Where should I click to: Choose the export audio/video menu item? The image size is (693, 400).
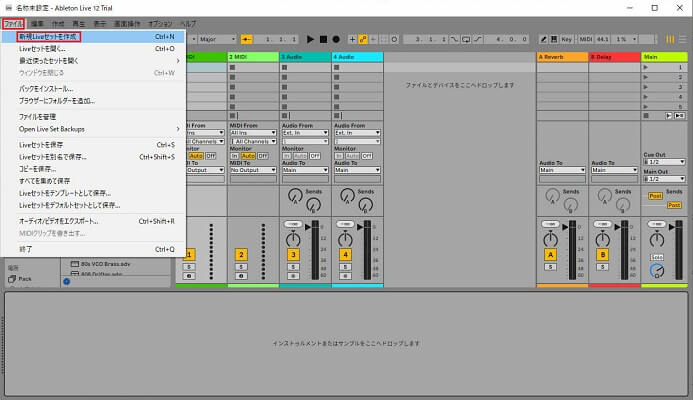click(94, 221)
